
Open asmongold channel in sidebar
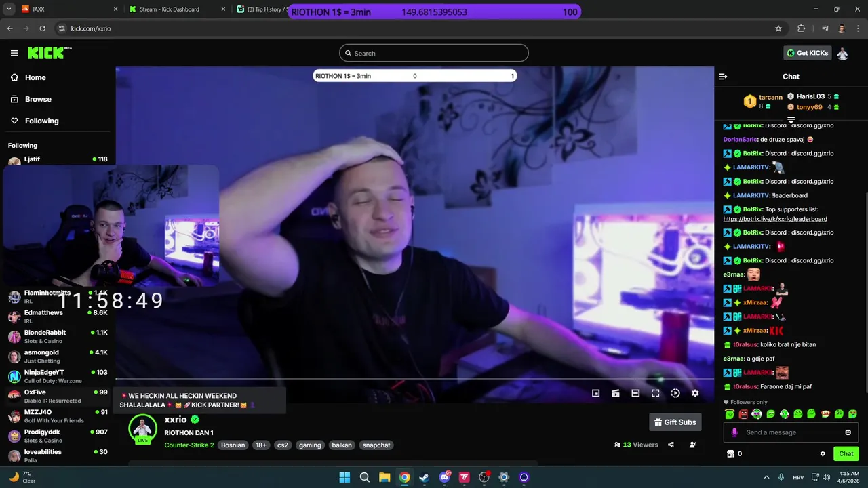(x=58, y=357)
